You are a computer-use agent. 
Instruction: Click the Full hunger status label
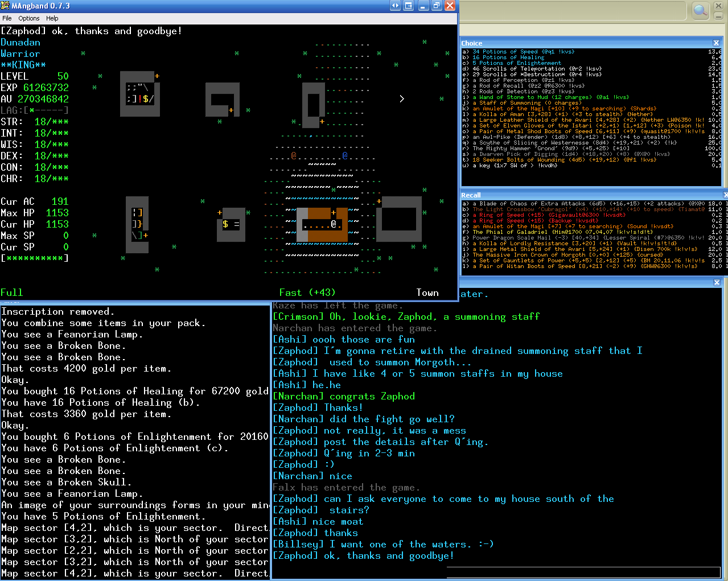[12, 292]
